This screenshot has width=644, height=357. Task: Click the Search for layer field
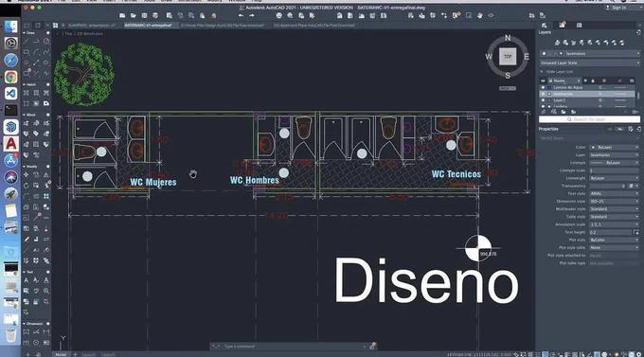click(x=589, y=119)
